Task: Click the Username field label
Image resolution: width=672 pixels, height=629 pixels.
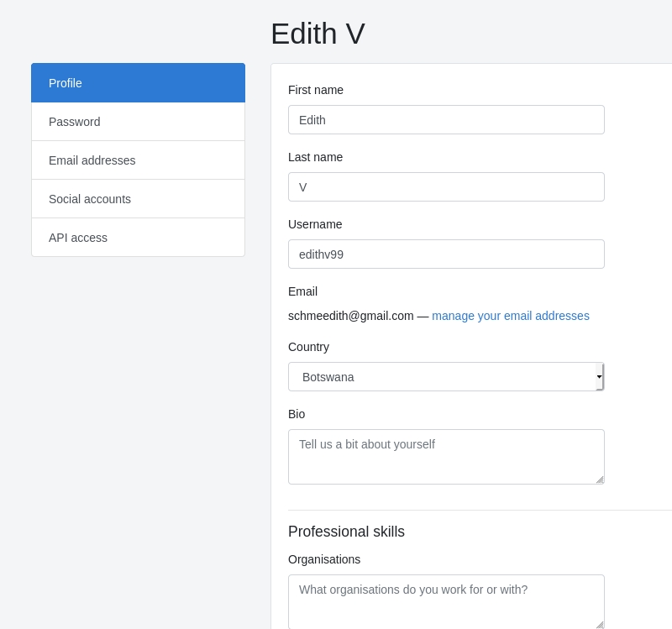Action: pyautogui.click(x=315, y=224)
